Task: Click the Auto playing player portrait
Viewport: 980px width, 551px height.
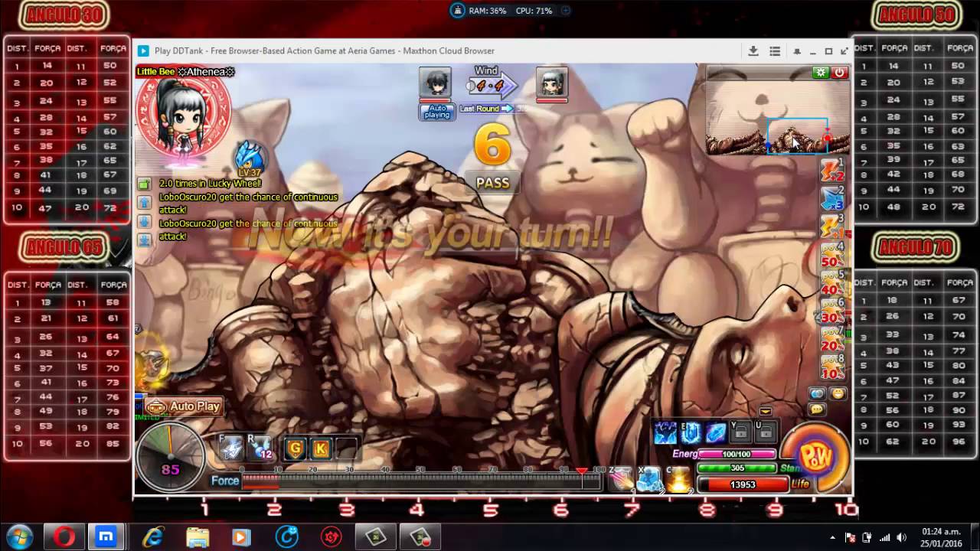Action: pyautogui.click(x=435, y=84)
